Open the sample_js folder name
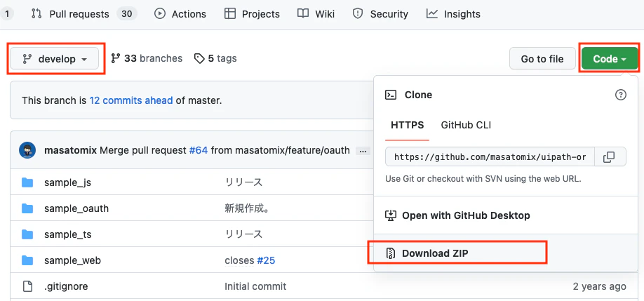Viewport: 644px width, 301px height. click(x=68, y=182)
